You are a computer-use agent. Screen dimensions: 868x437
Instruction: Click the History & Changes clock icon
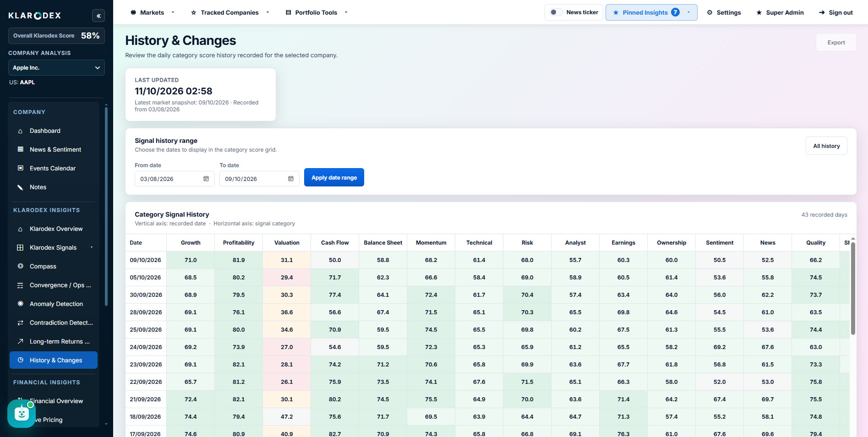click(x=20, y=360)
